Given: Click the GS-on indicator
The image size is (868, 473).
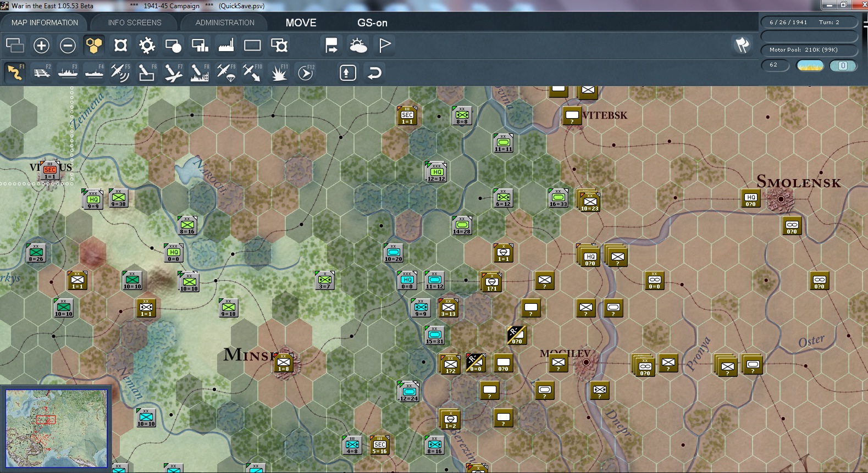Looking at the screenshot, I should (x=372, y=23).
